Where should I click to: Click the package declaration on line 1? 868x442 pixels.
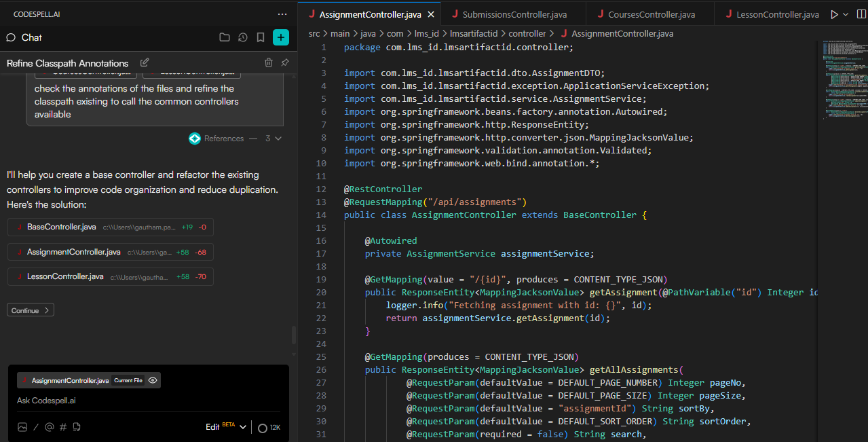pos(459,47)
